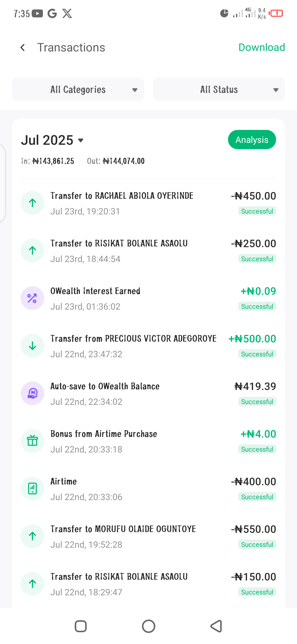Tap the percent icon for OWealth Interest Earned
Image resolution: width=297 pixels, height=644 pixels.
tap(32, 298)
